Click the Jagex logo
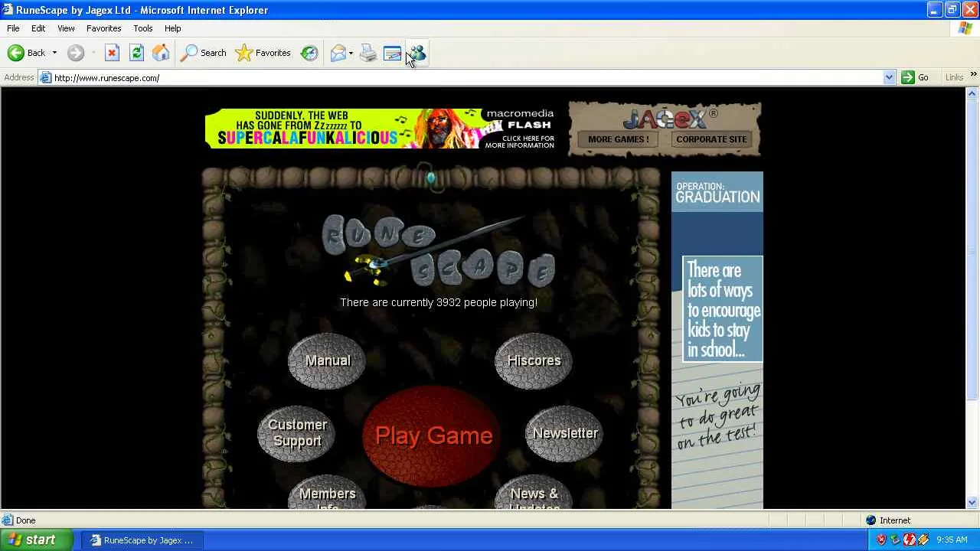Viewport: 980px width, 551px height. [x=669, y=118]
